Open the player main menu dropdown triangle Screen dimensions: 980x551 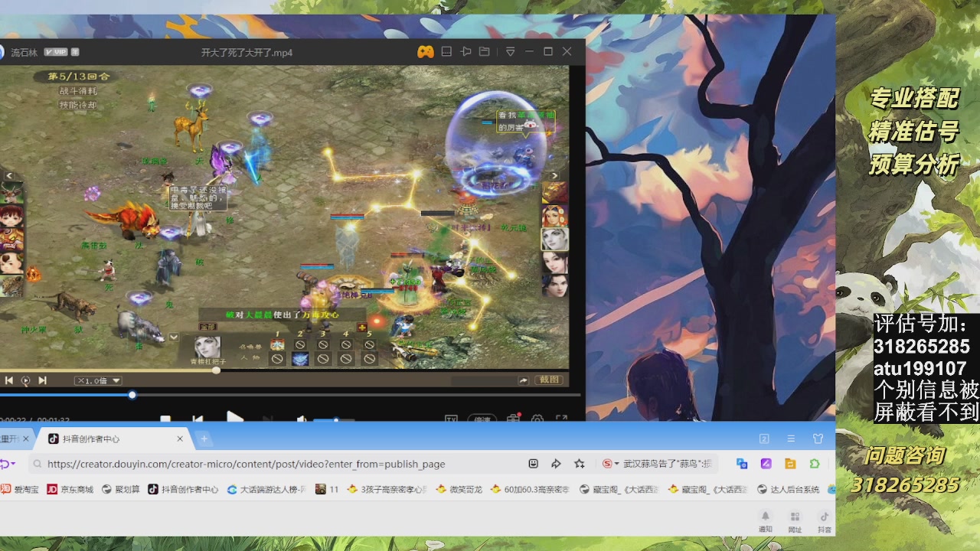(511, 51)
